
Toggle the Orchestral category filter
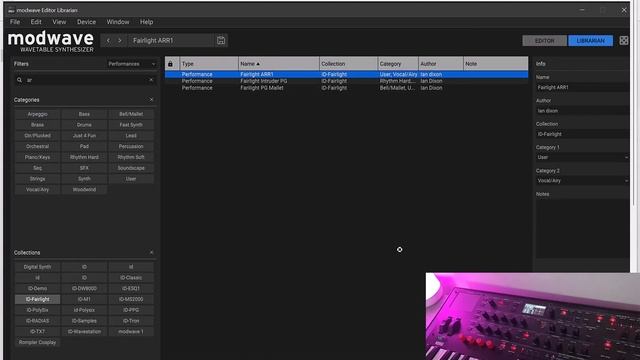[38, 146]
